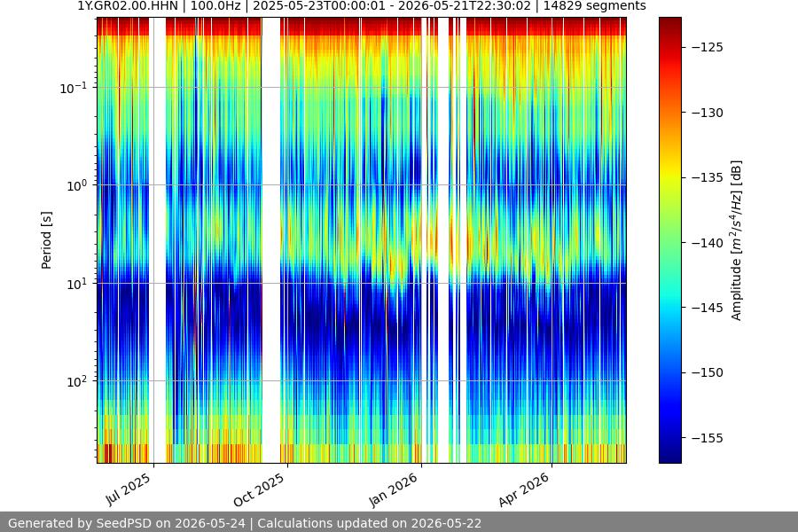Viewport: 798px width, 532px height.
Task: Click the 10¹ period tick label
Action: click(x=77, y=284)
